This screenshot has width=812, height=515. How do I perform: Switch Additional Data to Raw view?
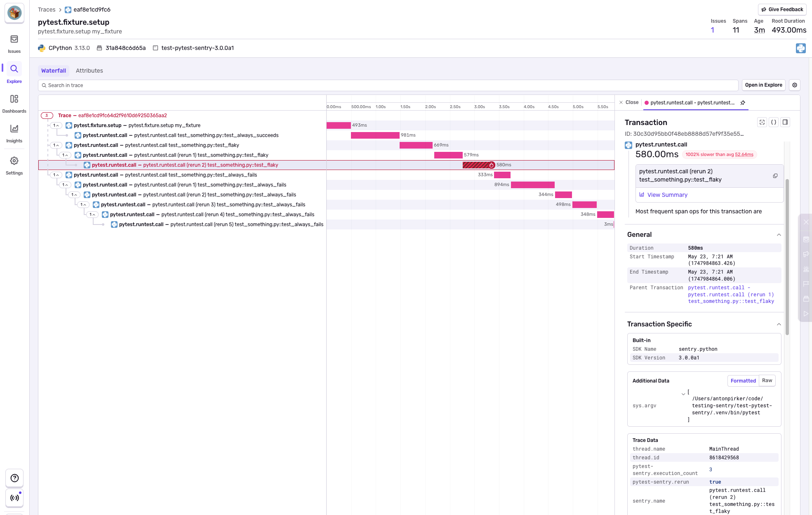(767, 380)
